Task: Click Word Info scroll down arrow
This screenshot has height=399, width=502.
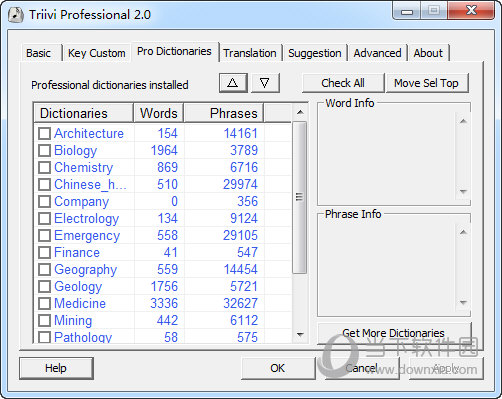Action: tap(463, 192)
